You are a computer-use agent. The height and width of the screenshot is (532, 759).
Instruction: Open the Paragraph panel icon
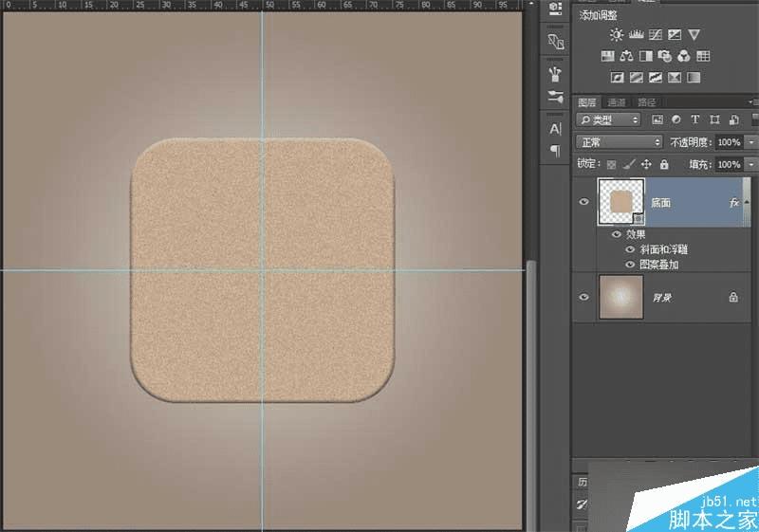556,150
